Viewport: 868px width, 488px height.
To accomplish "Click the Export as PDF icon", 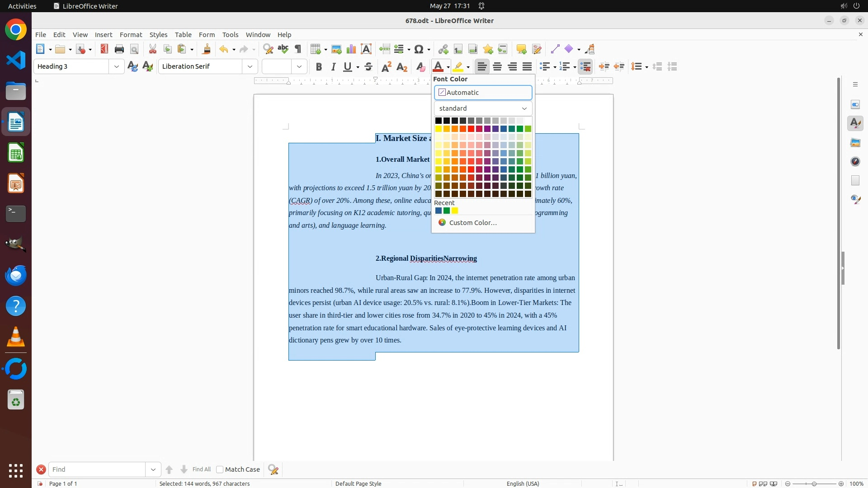I will coord(104,49).
